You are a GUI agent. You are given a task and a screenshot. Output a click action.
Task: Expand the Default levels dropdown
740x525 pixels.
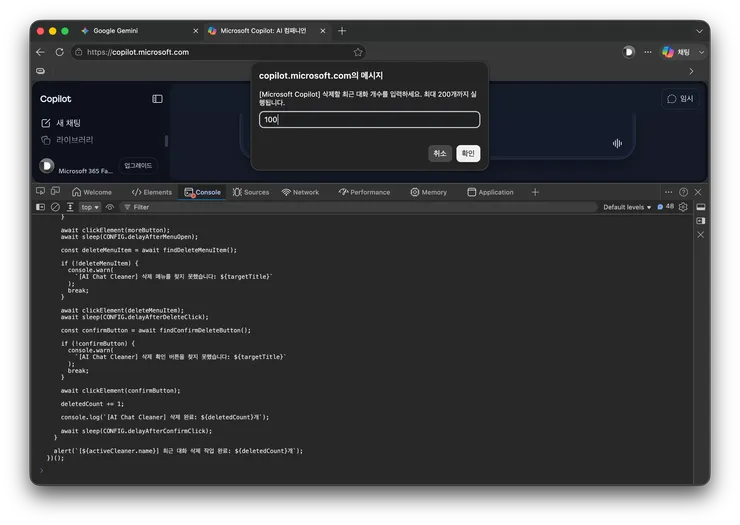click(x=627, y=207)
